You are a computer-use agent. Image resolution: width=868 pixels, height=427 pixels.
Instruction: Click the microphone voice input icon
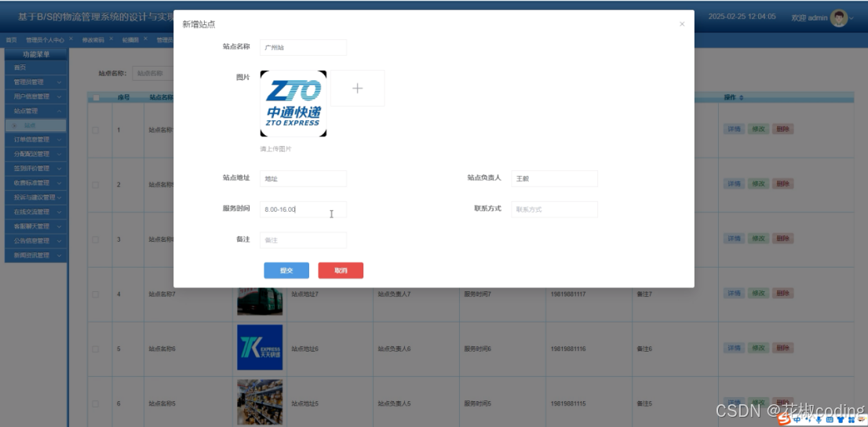[x=819, y=420]
